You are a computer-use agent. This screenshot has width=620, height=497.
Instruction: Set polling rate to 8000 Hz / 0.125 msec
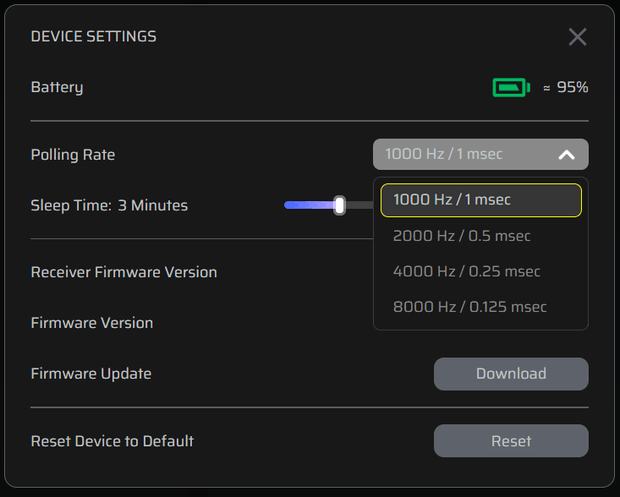[470, 307]
